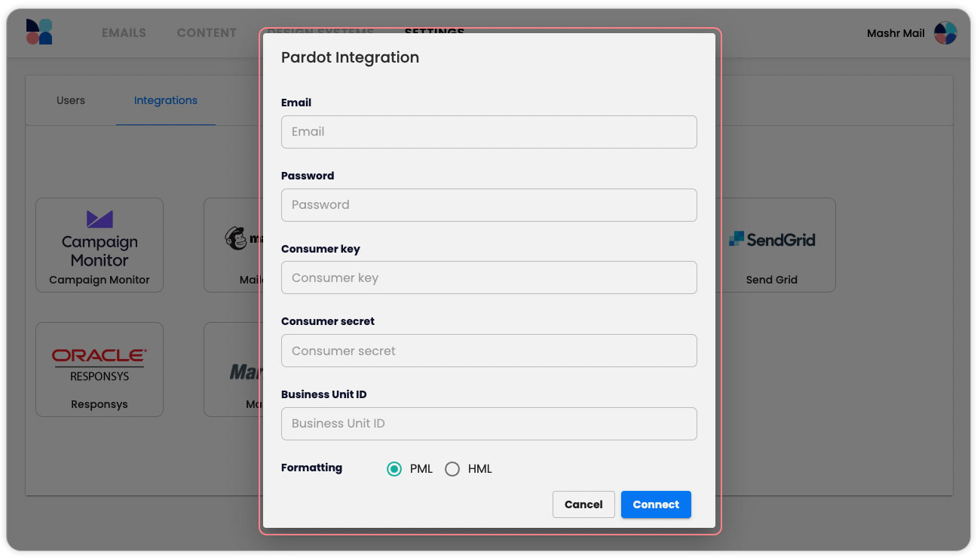Cancel the Pardot integration dialog
This screenshot has width=980, height=558.
coord(583,504)
